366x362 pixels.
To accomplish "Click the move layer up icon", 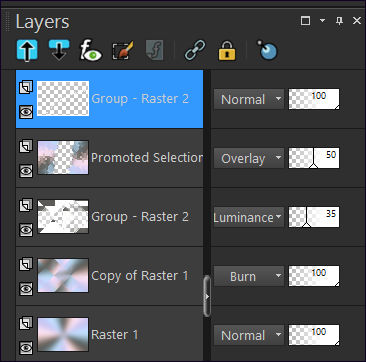I will tap(27, 51).
